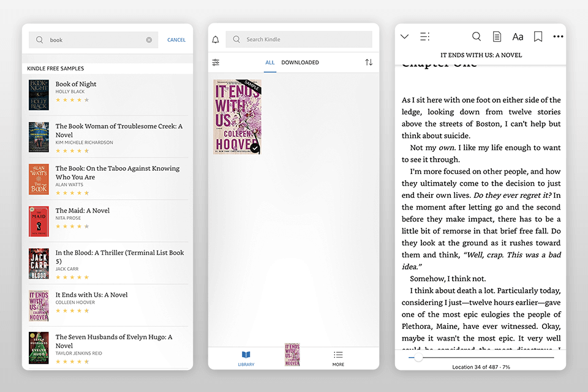The width and height of the screenshot is (588, 392).
Task: Switch to the DOWNLOADED tab
Action: point(300,62)
